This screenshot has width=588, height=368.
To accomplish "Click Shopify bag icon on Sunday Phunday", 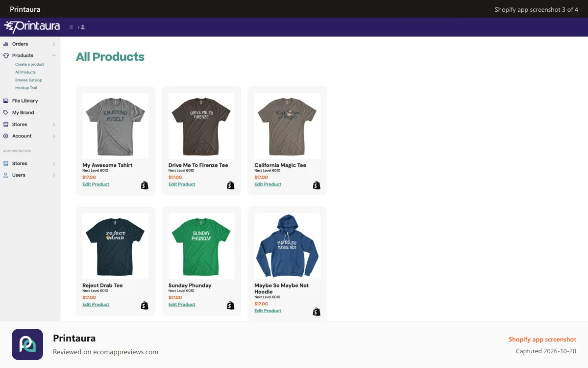I will [x=230, y=305].
